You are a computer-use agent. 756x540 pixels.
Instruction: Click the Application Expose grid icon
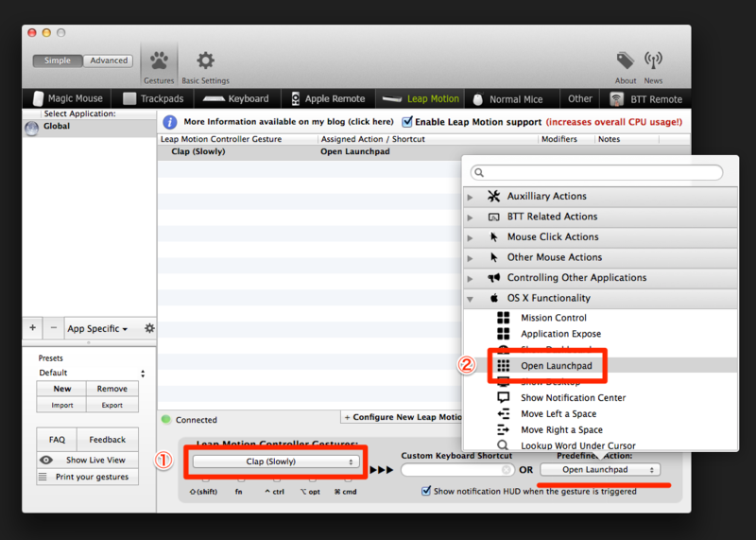(x=504, y=334)
